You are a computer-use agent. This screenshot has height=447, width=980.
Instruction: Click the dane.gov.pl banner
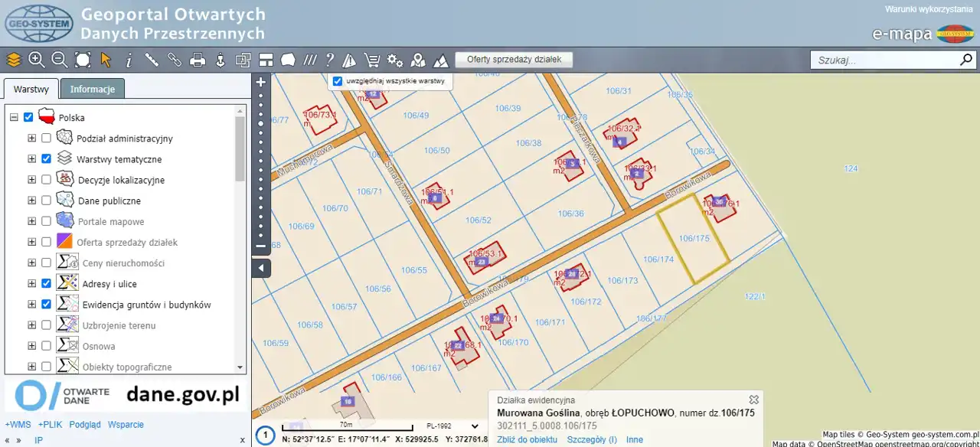pyautogui.click(x=126, y=395)
